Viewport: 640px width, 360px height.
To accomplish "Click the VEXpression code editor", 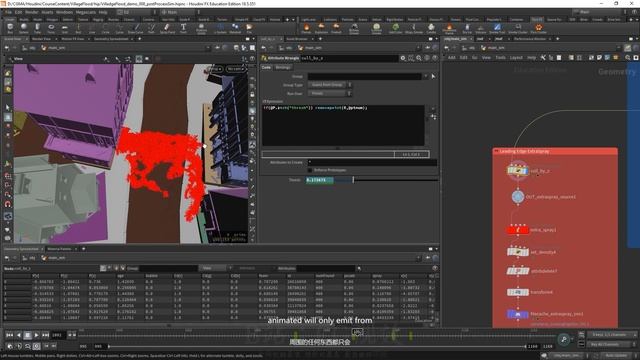I will point(343,125).
